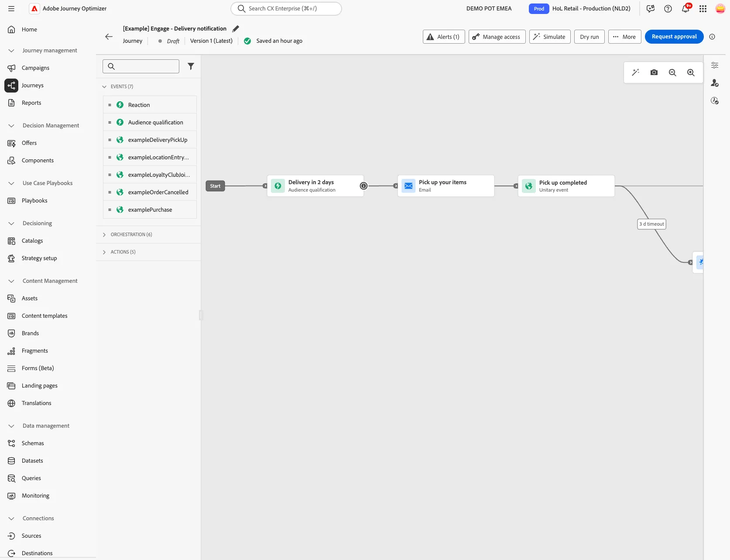Click the Delivery in 2 days info marker
The image size is (730, 560).
363,186
